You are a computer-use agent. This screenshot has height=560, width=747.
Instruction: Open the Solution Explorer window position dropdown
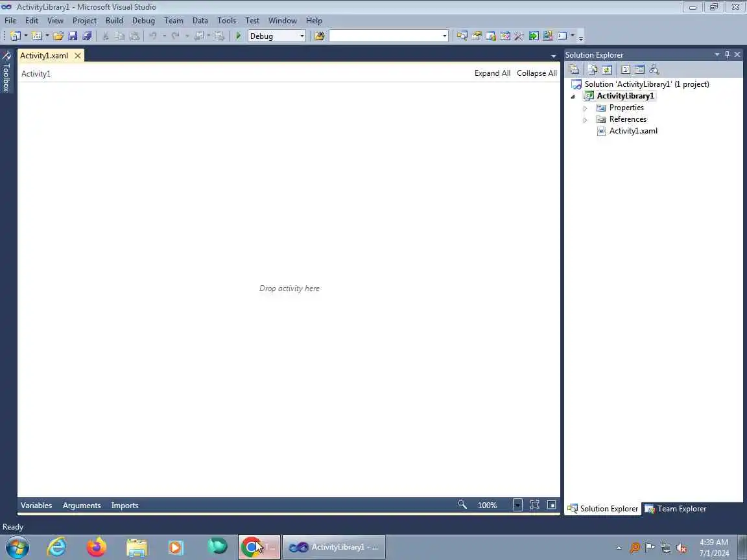(717, 54)
